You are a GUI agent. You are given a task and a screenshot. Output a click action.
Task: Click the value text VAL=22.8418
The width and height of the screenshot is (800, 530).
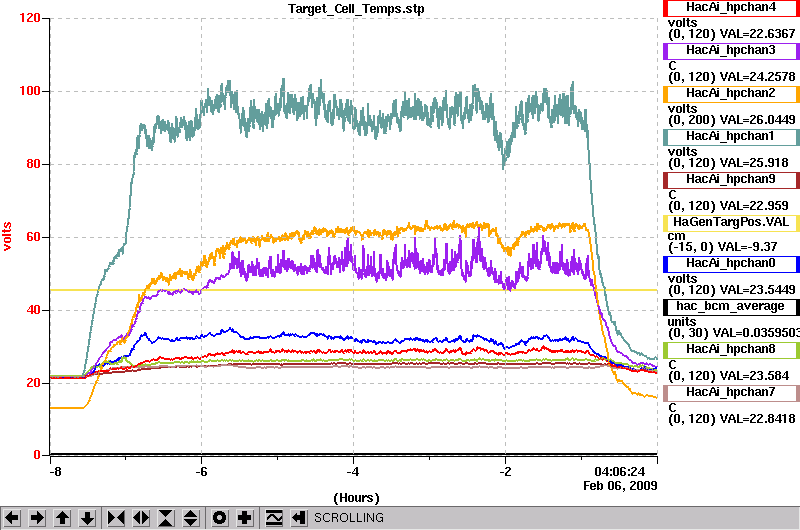757,419
